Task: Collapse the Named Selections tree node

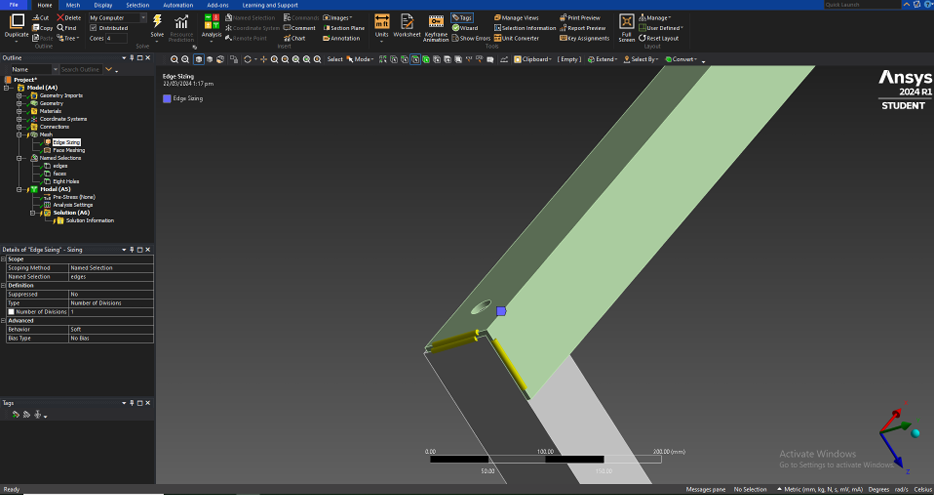Action: 19,158
